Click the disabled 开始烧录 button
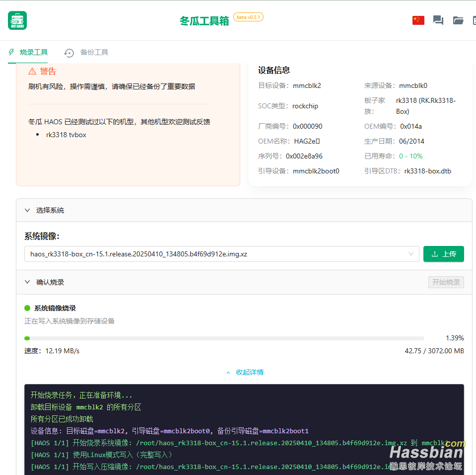The image size is (476, 475). pyautogui.click(x=446, y=282)
